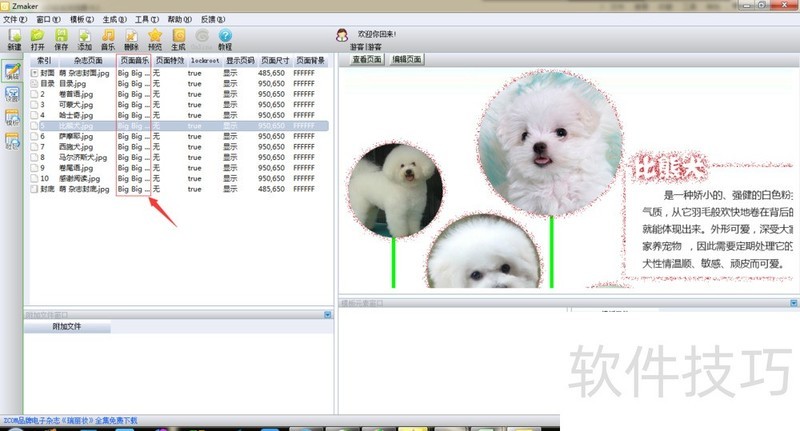Collapse the 附加文件窗口 panel with its arrow
The width and height of the screenshot is (800, 431).
pyautogui.click(x=328, y=315)
